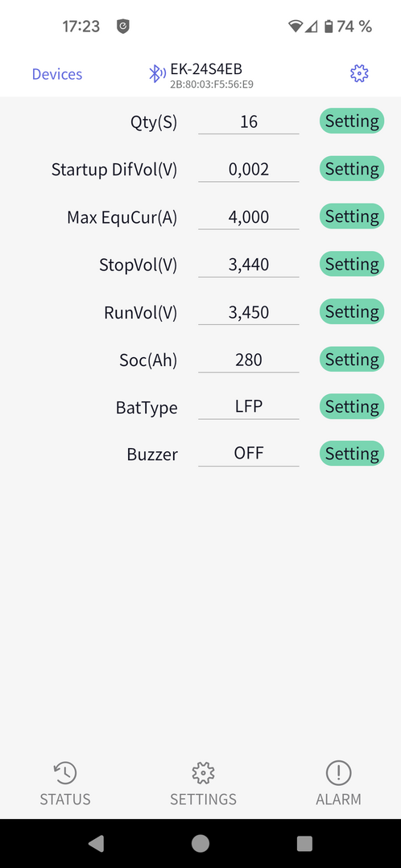Apply the Startup DifVol Setting button
The image size is (401, 868).
pos(352,168)
